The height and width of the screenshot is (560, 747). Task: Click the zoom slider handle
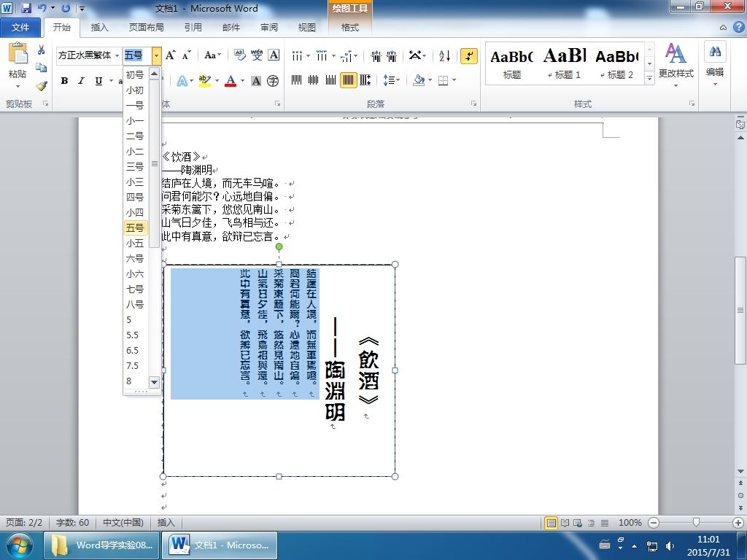[696, 522]
